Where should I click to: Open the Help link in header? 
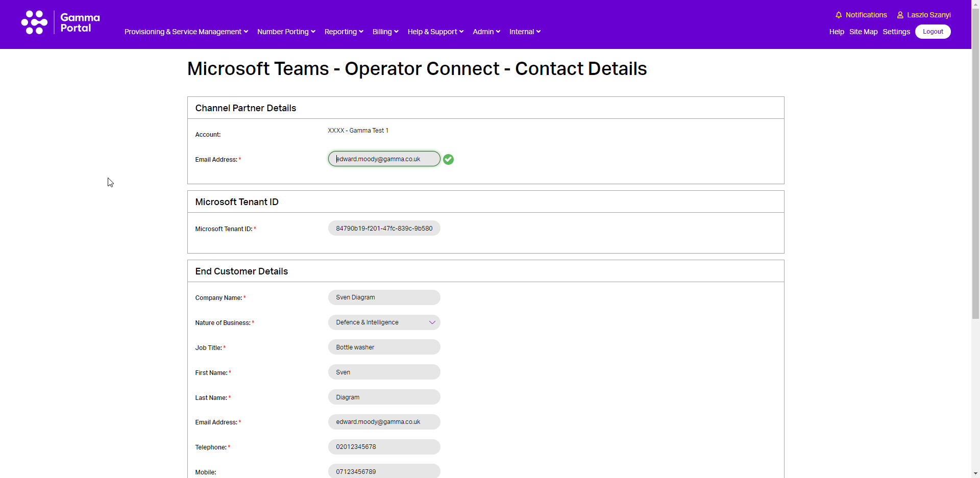(837, 32)
